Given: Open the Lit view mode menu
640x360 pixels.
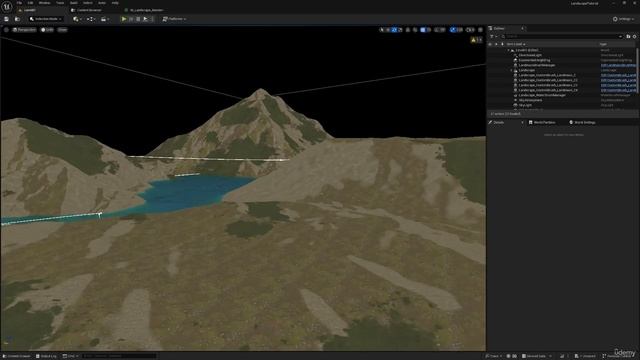Looking at the screenshot, I should (47, 30).
